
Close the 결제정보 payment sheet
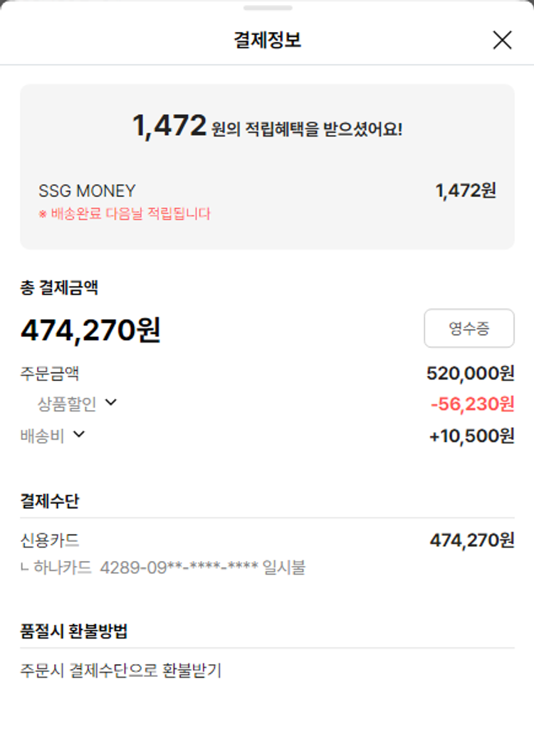click(x=502, y=41)
